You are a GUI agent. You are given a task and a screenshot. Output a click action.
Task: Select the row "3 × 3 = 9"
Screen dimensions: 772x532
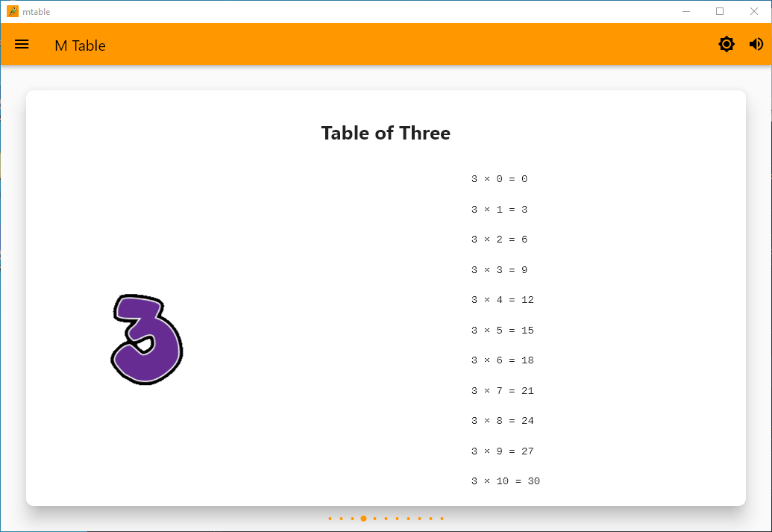499,270
